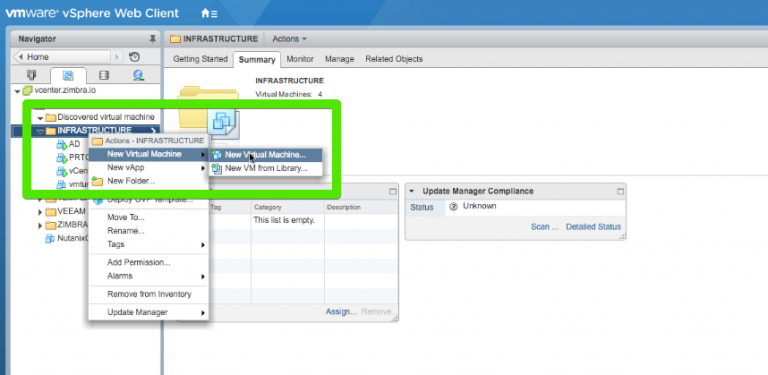Image resolution: width=768 pixels, height=375 pixels.
Task: Click the Unknown status question icon
Action: [x=453, y=207]
